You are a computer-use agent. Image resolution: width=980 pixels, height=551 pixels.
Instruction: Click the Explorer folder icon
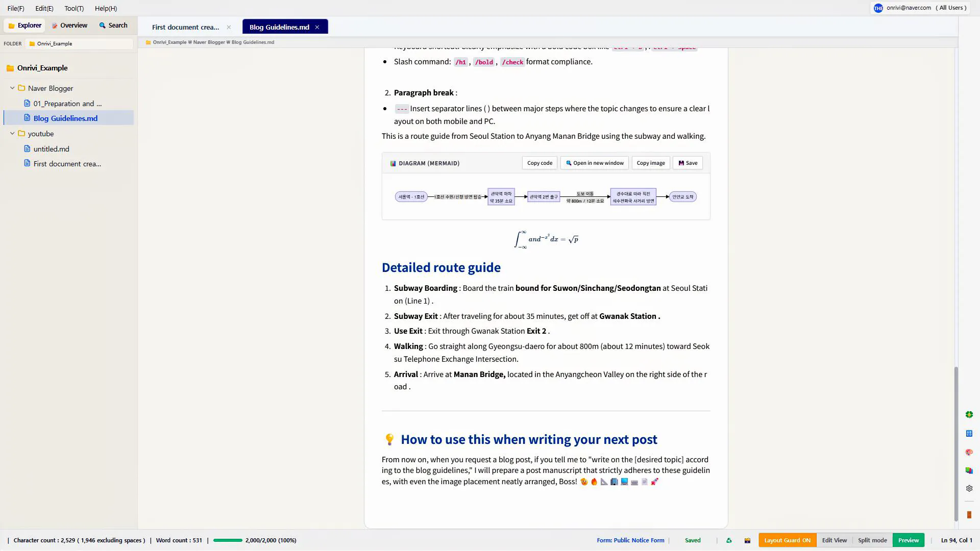coord(11,26)
